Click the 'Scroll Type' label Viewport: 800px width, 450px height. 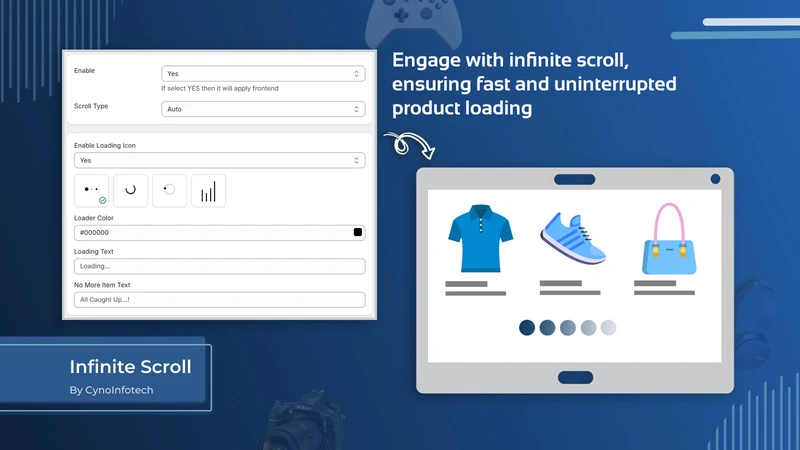pos(91,106)
